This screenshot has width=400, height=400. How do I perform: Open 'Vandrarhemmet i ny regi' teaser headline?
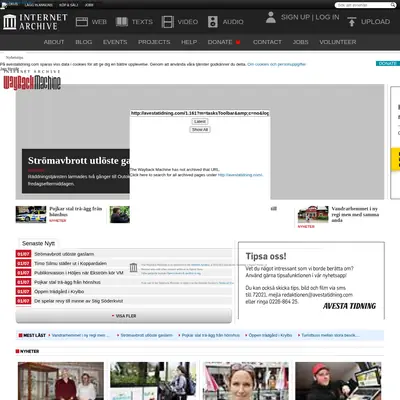[355, 214]
